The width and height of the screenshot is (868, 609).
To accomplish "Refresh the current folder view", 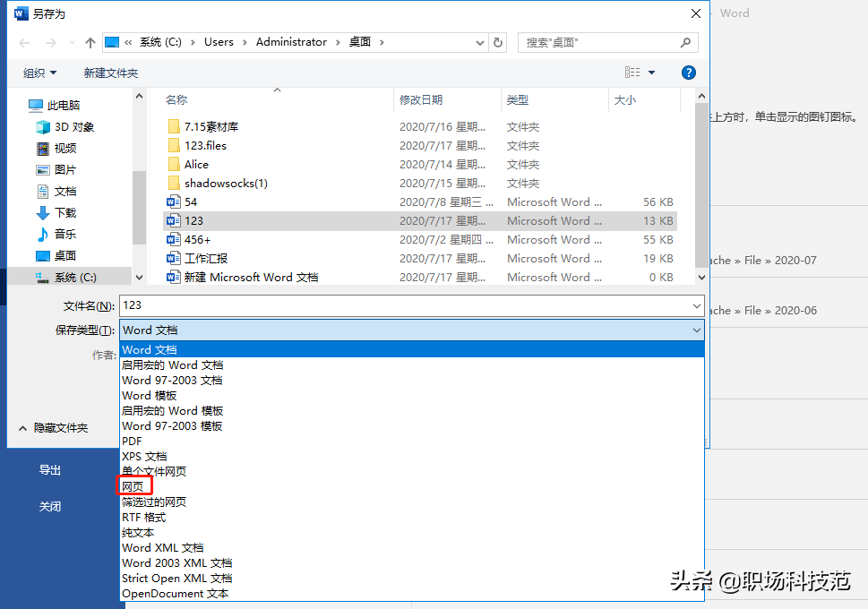I will point(498,42).
